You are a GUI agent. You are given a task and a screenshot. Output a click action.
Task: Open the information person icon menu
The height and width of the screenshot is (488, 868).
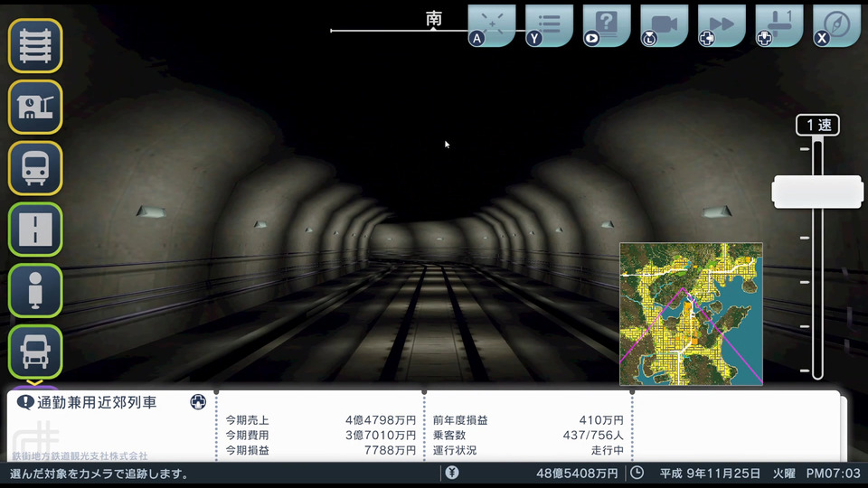point(35,290)
